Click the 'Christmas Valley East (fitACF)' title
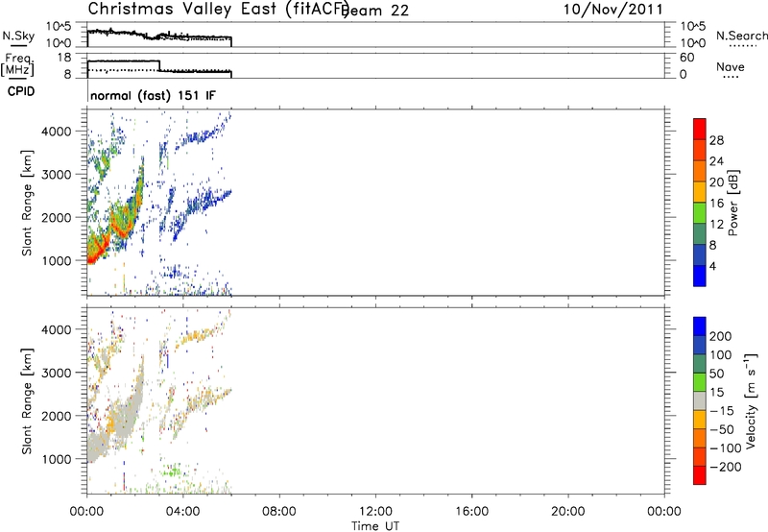The width and height of the screenshot is (768, 532). pos(218,9)
